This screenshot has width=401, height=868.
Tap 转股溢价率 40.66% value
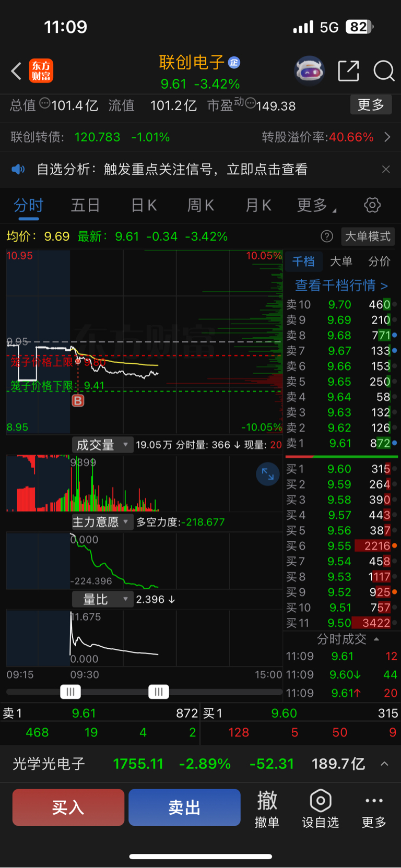click(351, 137)
